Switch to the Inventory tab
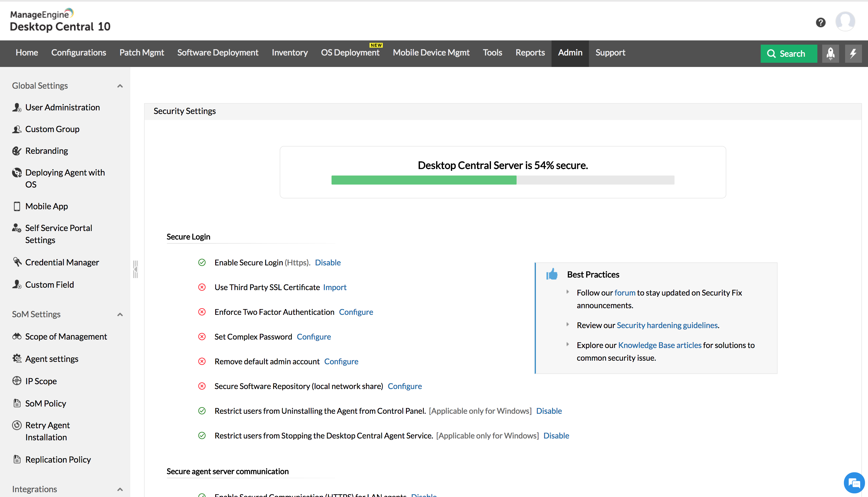 (289, 52)
